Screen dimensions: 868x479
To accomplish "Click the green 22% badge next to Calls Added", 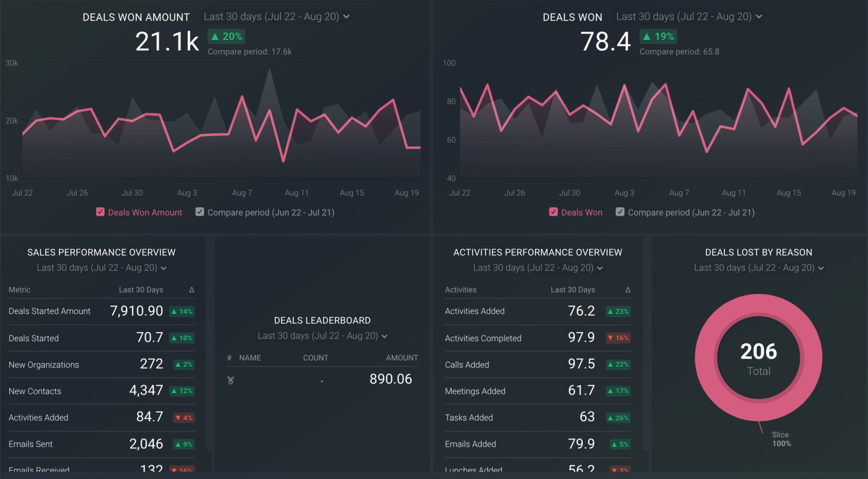I will [618, 365].
